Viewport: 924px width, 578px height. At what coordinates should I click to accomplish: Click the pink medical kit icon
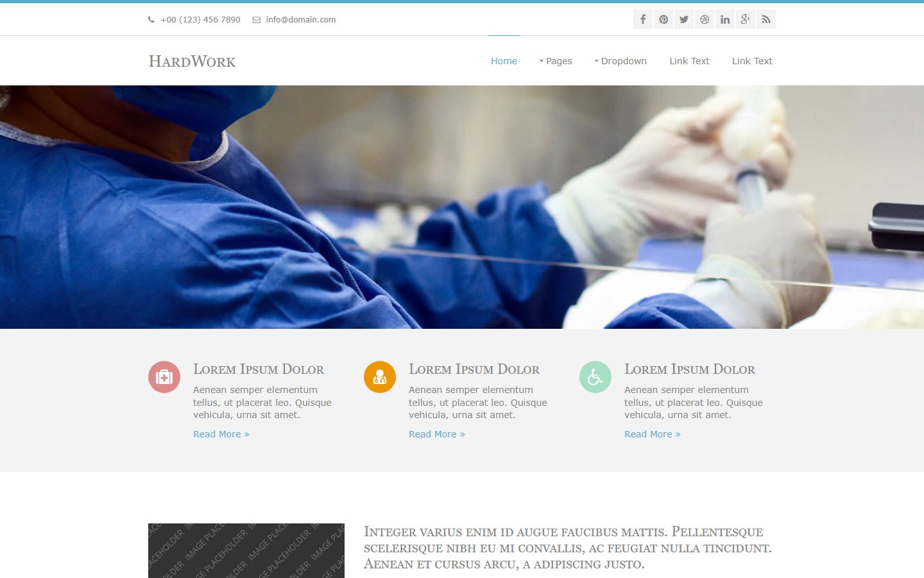coord(164,377)
